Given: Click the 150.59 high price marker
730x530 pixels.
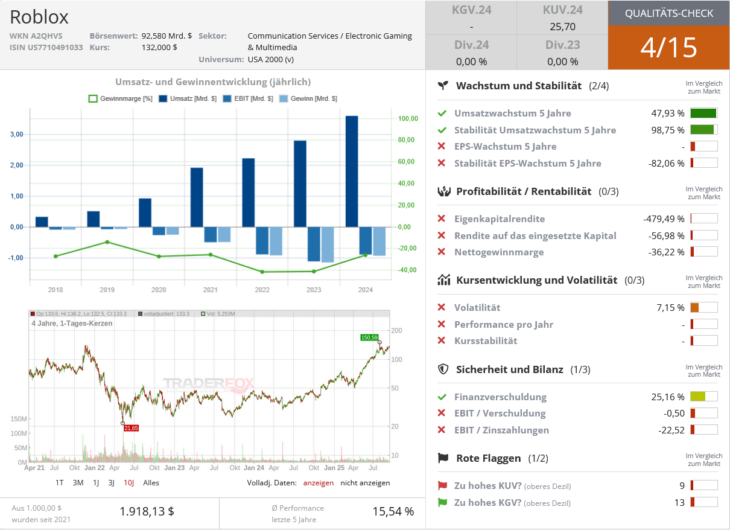Looking at the screenshot, I should (x=370, y=338).
